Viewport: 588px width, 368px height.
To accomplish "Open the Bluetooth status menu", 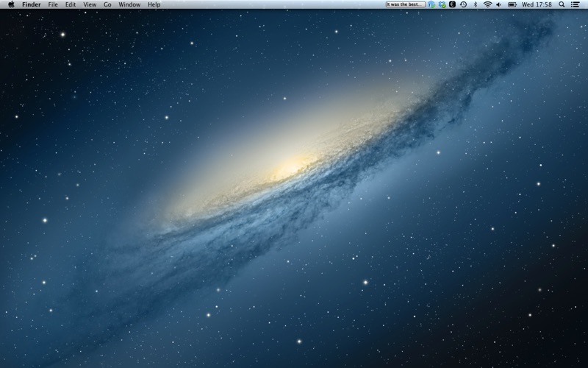I will point(475,4).
